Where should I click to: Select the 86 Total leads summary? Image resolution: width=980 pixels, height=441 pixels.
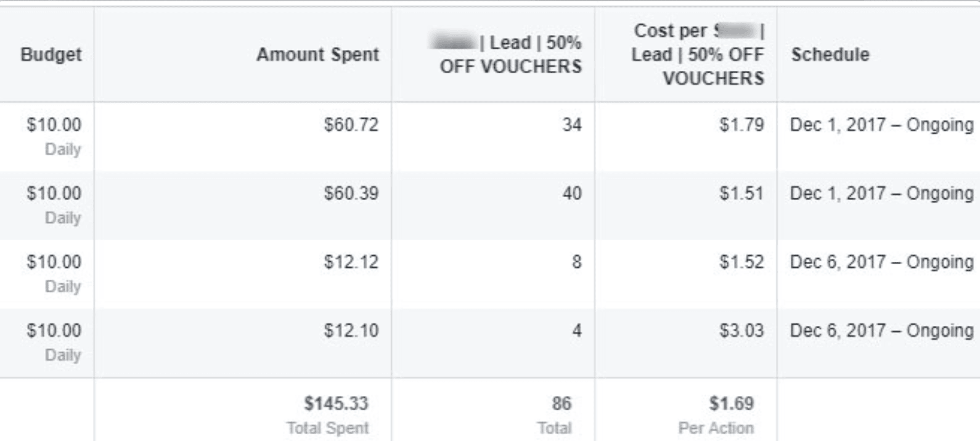tap(561, 404)
